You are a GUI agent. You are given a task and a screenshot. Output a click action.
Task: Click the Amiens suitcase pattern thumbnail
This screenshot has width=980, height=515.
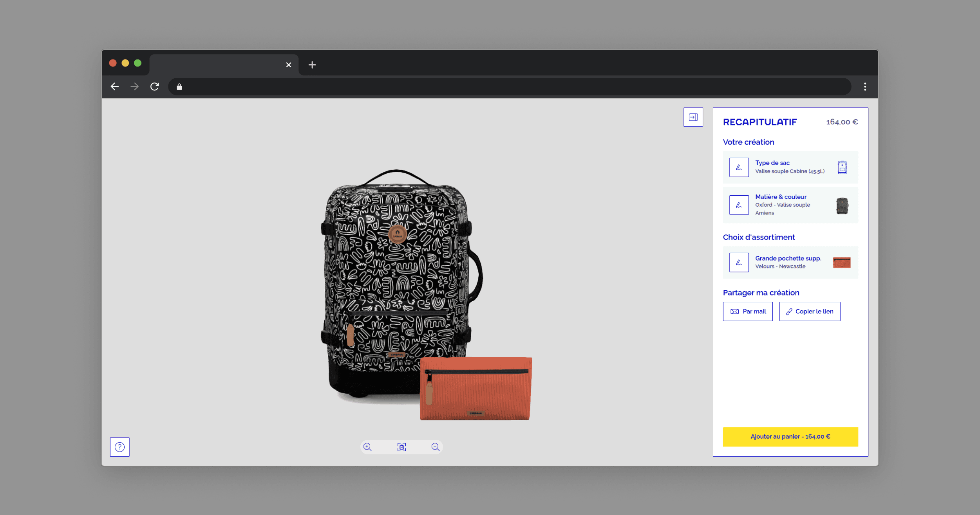tap(842, 206)
